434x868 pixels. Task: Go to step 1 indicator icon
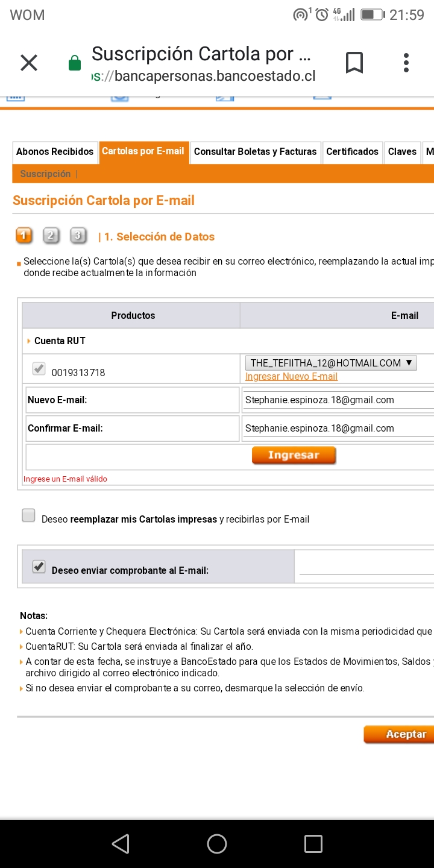click(x=24, y=236)
